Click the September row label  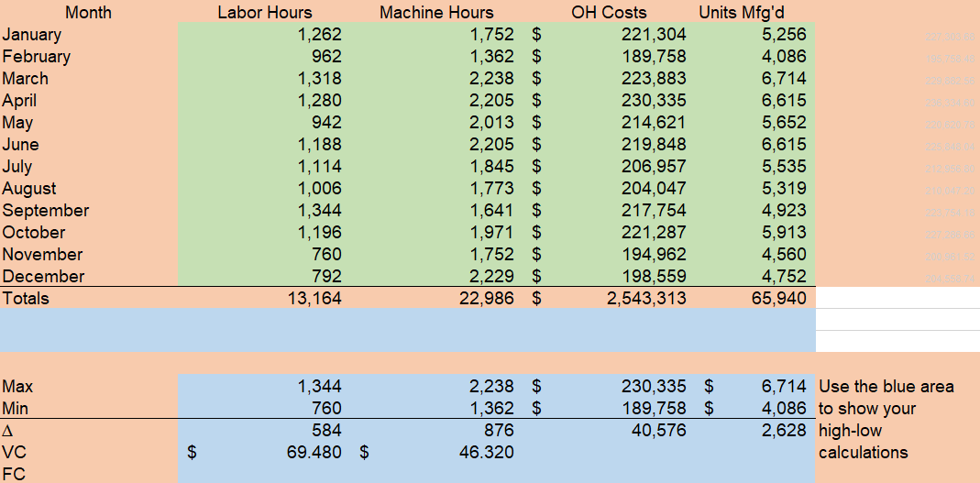46,211
